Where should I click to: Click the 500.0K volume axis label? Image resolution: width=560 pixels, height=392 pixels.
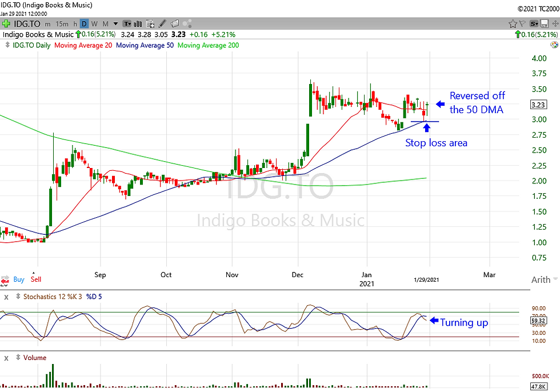click(541, 377)
